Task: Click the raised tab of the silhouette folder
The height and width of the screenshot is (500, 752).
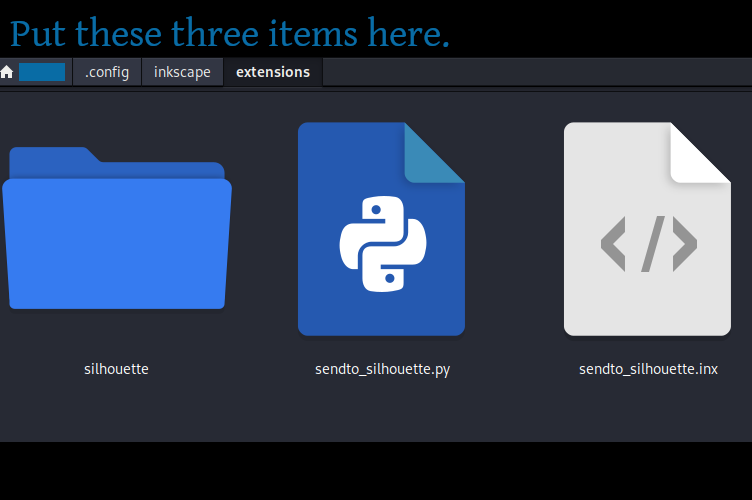Action: coord(52,155)
